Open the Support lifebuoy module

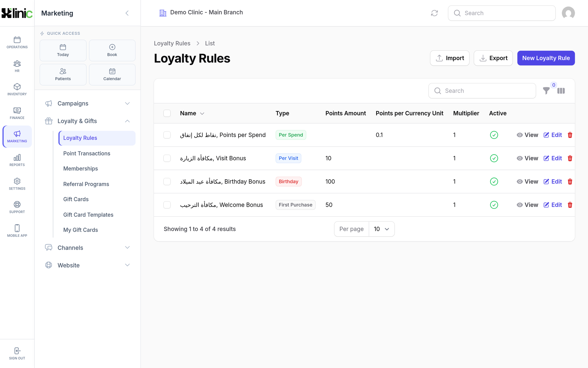click(17, 208)
